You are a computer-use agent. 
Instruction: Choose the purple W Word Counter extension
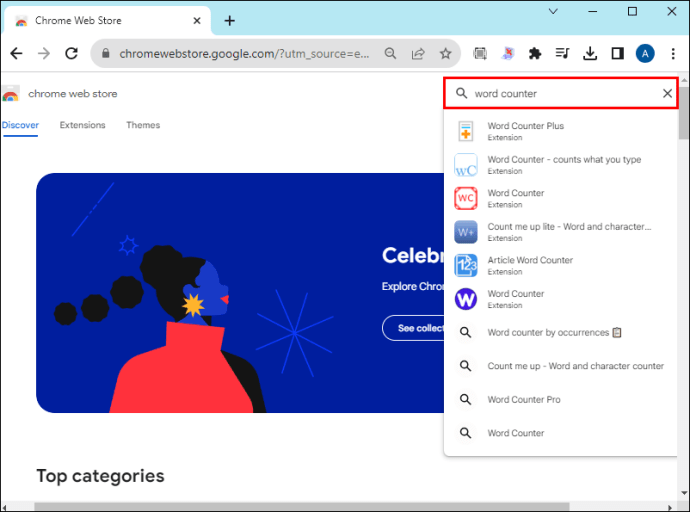coord(561,299)
